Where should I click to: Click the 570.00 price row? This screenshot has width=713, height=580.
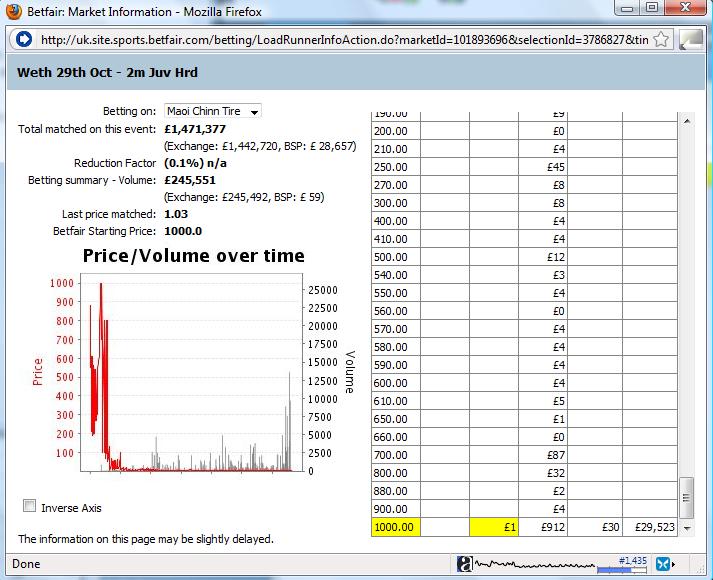[x=524, y=329]
